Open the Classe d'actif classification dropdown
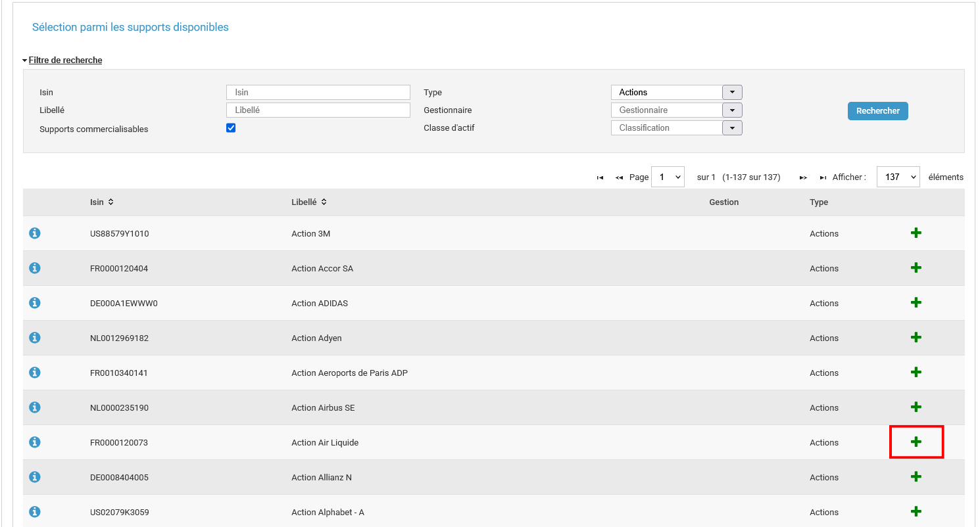This screenshot has height=527, width=980. click(732, 128)
